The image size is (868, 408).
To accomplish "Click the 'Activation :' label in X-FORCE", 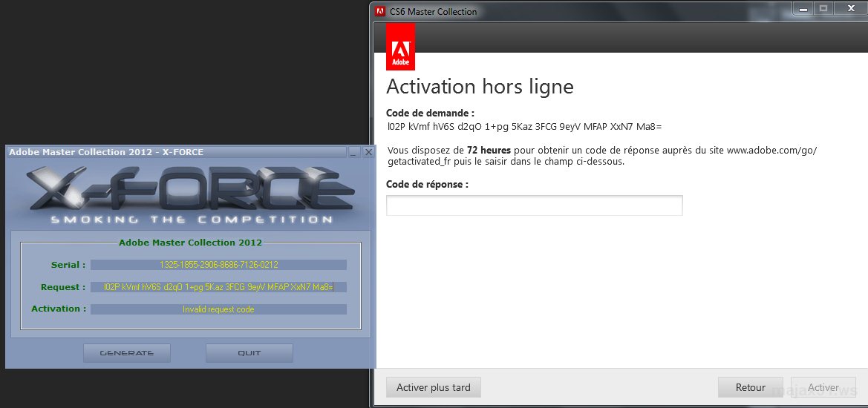I will [59, 309].
